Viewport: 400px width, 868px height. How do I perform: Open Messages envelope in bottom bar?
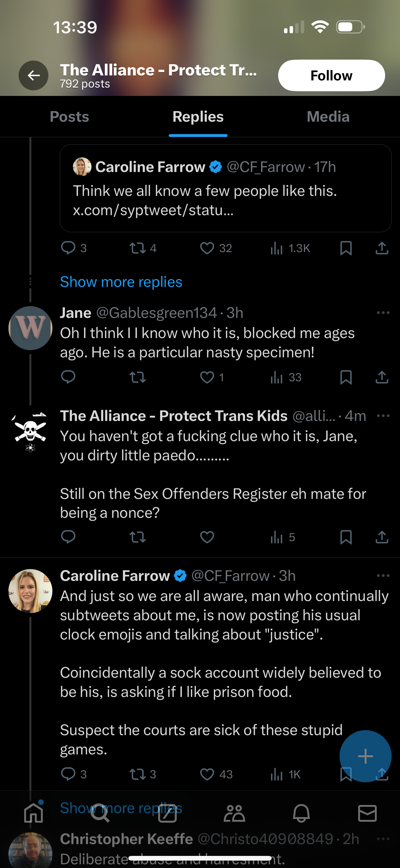(x=367, y=813)
